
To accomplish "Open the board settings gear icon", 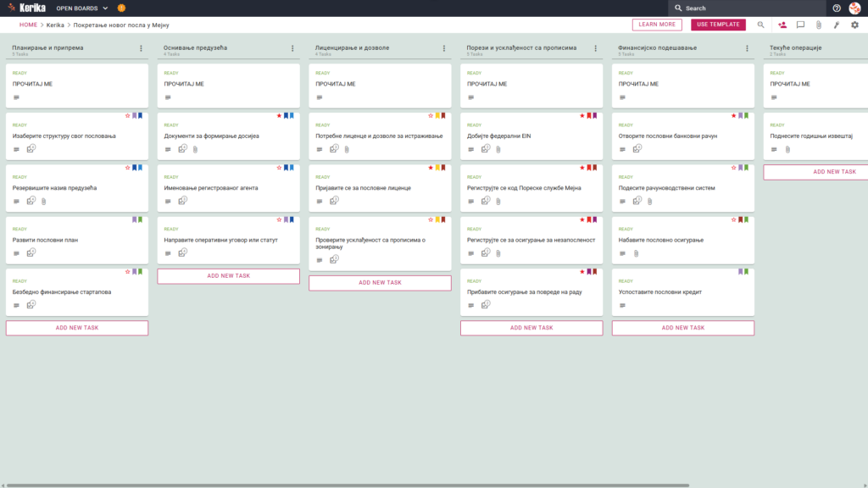I will pos(854,25).
